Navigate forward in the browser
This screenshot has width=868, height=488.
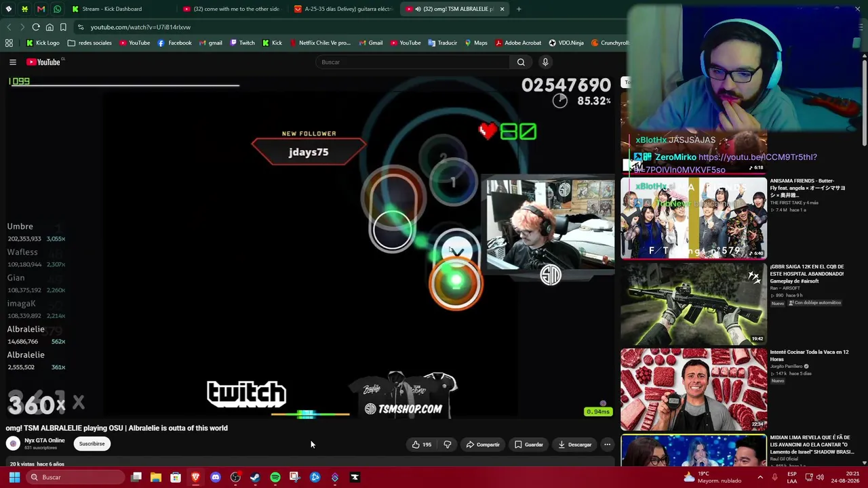[22, 27]
